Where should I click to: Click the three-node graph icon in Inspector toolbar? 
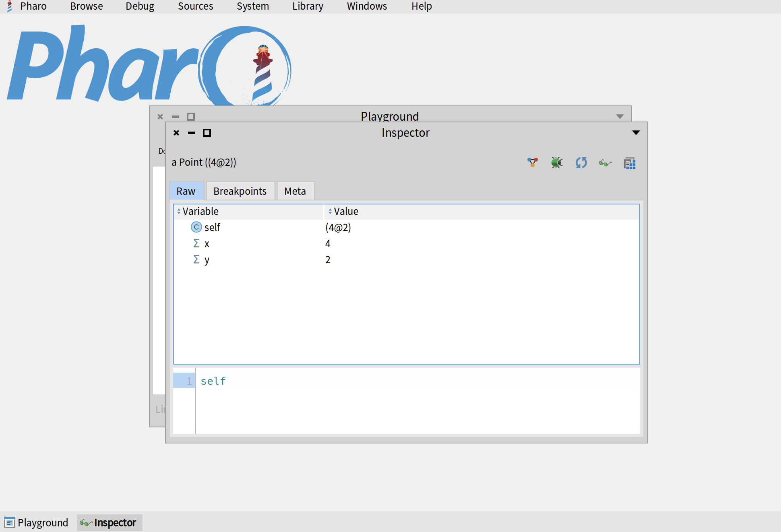[x=533, y=163]
